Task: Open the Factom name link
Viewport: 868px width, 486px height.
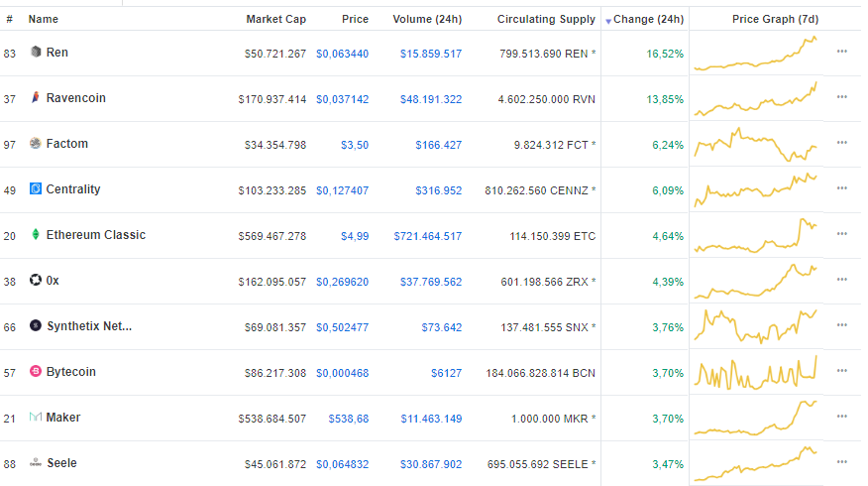Action: [x=67, y=144]
